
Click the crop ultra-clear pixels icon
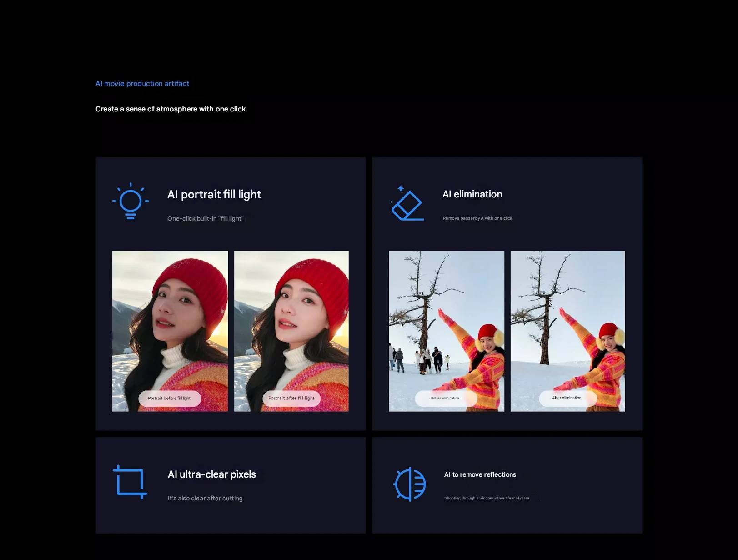pyautogui.click(x=130, y=482)
